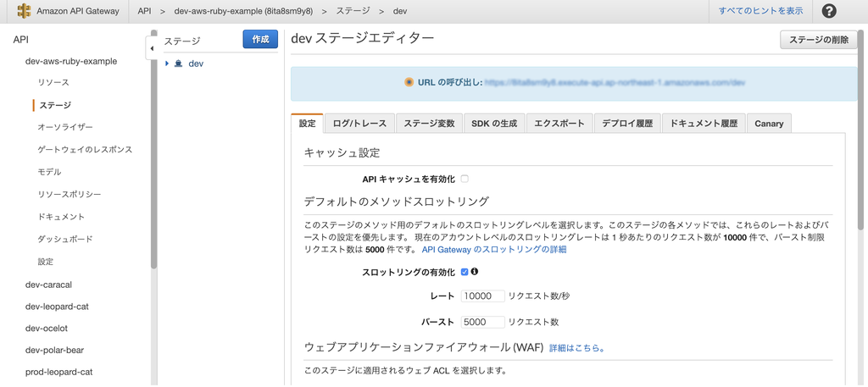Click the 作成 button

(x=260, y=39)
